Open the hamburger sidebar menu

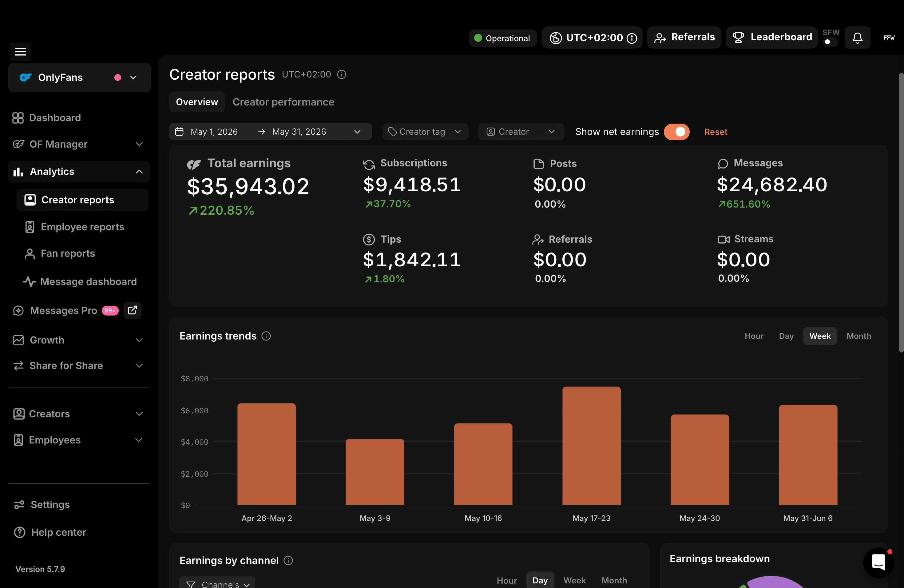21,51
